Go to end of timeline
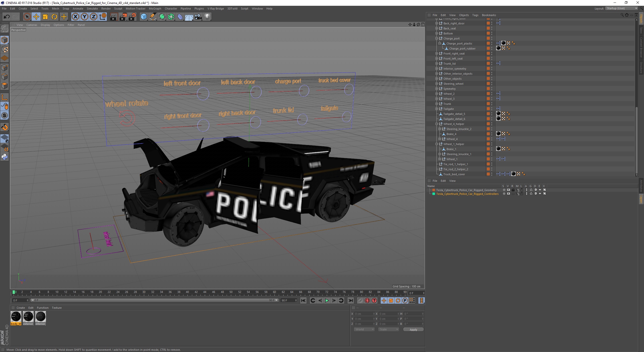Viewport: 644px width, 352px height. pyautogui.click(x=351, y=300)
